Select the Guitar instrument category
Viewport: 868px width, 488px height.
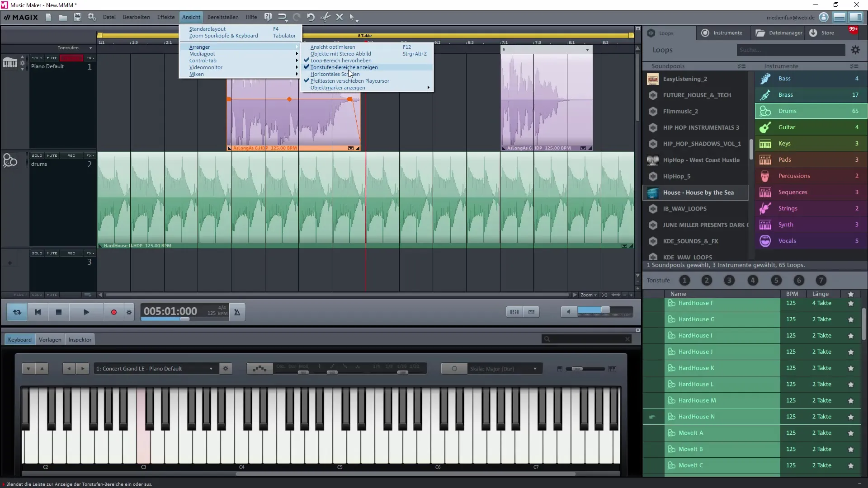[x=811, y=127]
